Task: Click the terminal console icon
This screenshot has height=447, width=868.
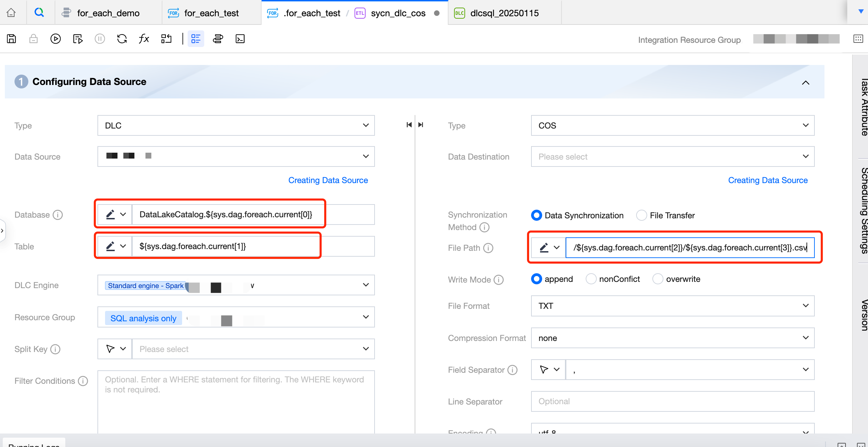Action: [240, 39]
